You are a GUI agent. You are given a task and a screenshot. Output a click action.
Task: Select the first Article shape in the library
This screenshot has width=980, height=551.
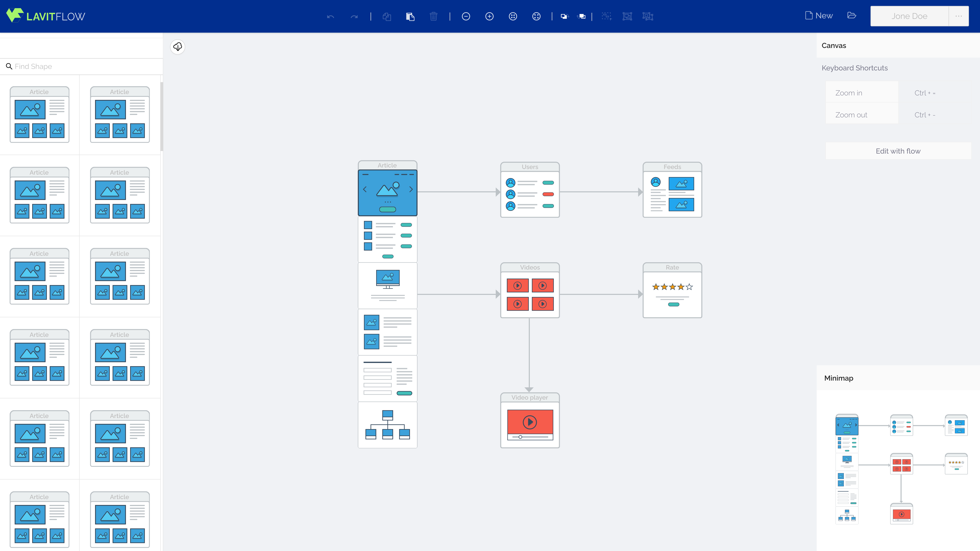pyautogui.click(x=39, y=114)
